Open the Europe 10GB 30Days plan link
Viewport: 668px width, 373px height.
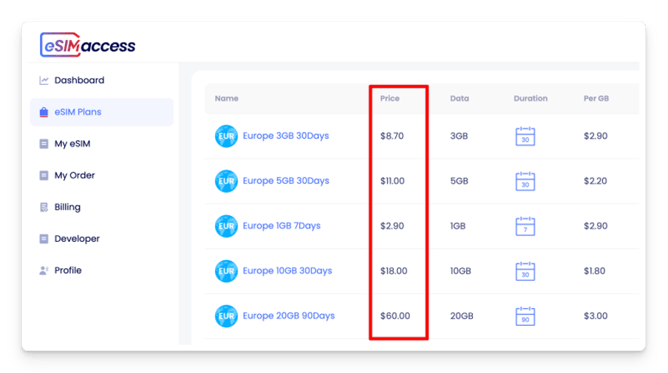click(x=287, y=271)
